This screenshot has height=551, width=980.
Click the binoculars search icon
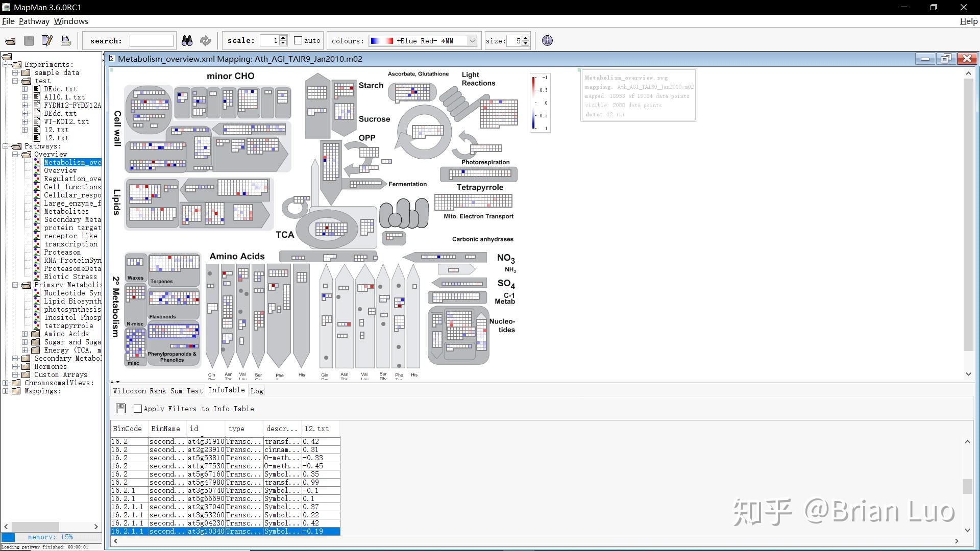coord(187,41)
